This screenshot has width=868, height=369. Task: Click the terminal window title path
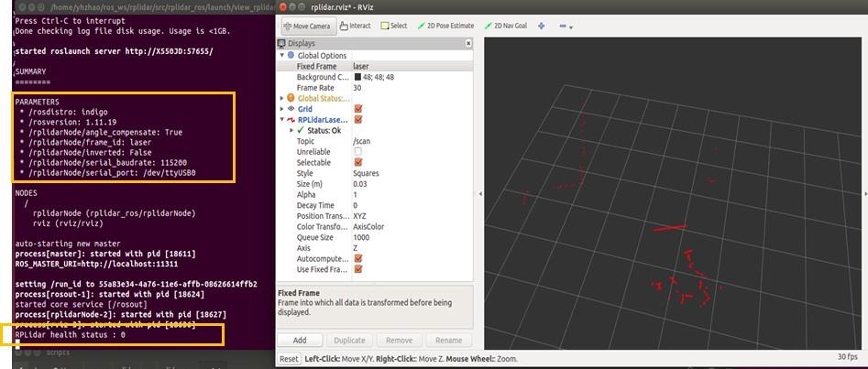point(161,7)
